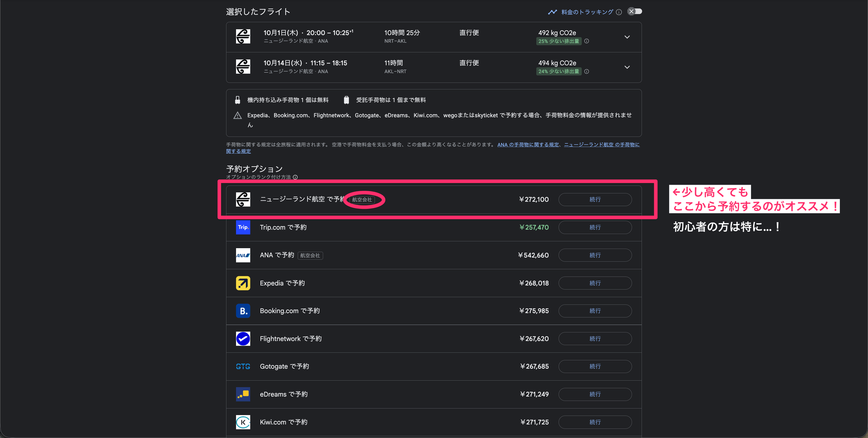The width and height of the screenshot is (868, 438).
Task: Click the Kiwi.com logo icon
Action: [243, 422]
